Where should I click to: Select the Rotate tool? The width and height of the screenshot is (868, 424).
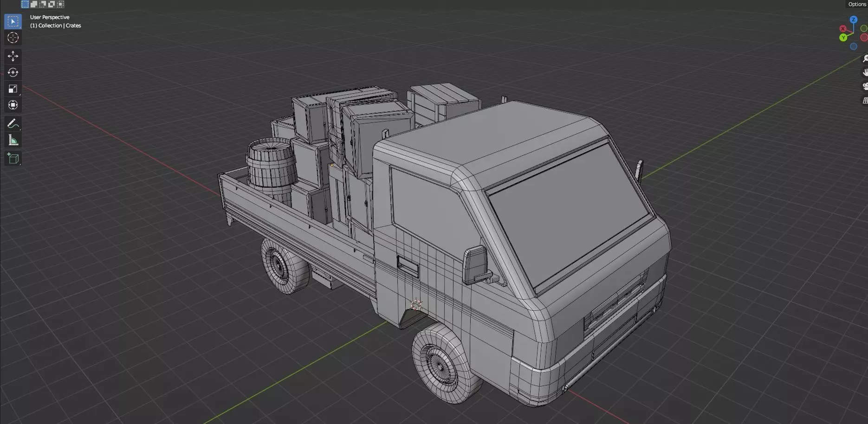[x=13, y=72]
